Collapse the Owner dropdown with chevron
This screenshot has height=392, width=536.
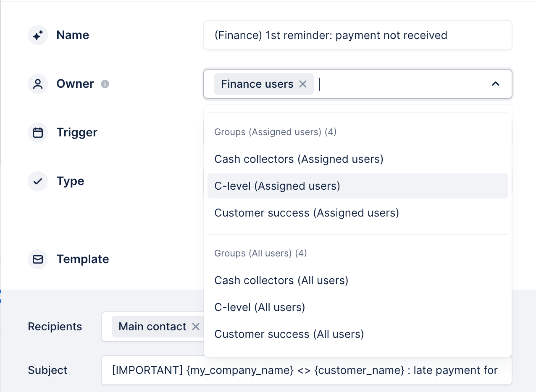496,84
